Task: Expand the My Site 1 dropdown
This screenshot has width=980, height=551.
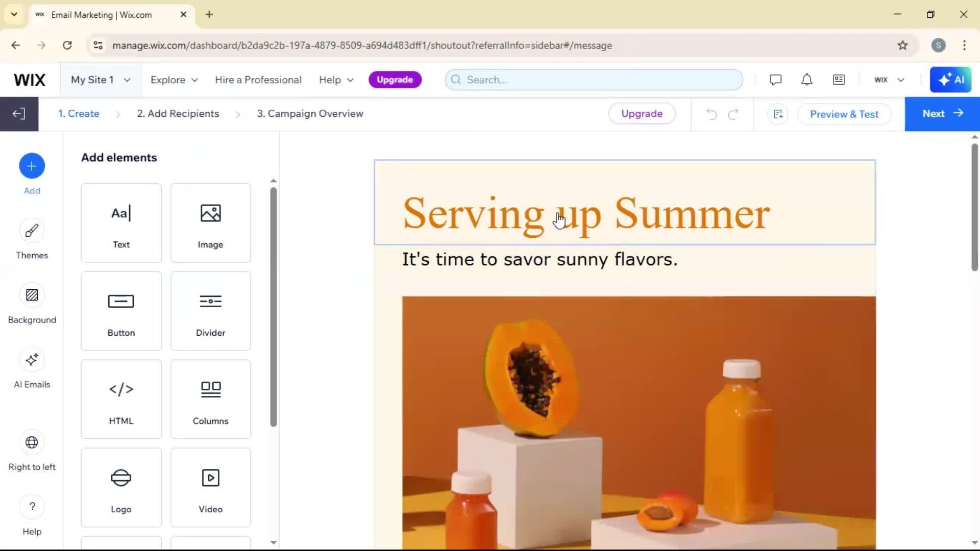Action: 101,80
